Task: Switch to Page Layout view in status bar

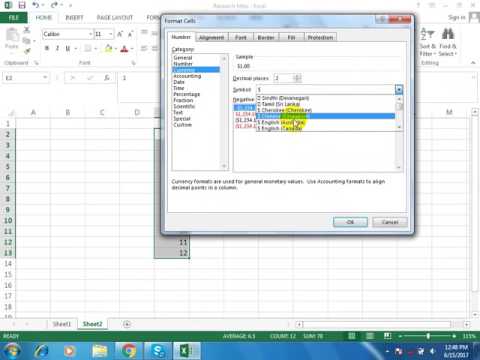Action: (x=370, y=336)
